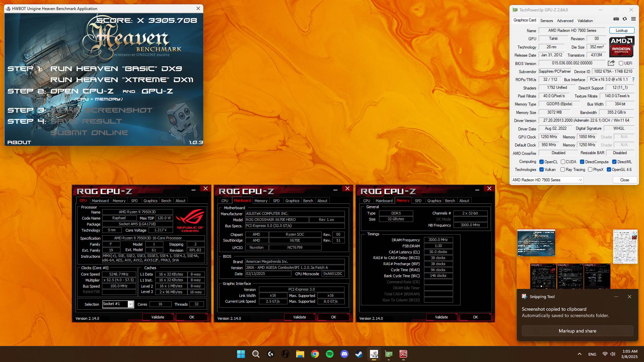Open Graphics tab in the CPU-Z Memory window
The image size is (644, 362).
click(434, 201)
